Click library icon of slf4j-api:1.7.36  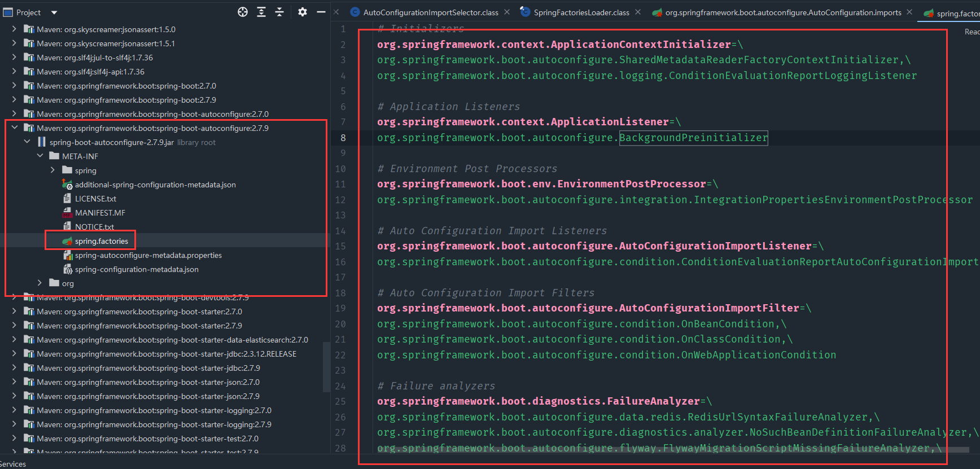[x=29, y=72]
